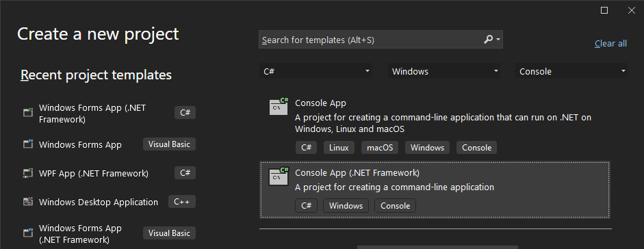Select the Console App (.NET Framework) template
Image resolution: width=644 pixels, height=249 pixels.
tap(435, 189)
